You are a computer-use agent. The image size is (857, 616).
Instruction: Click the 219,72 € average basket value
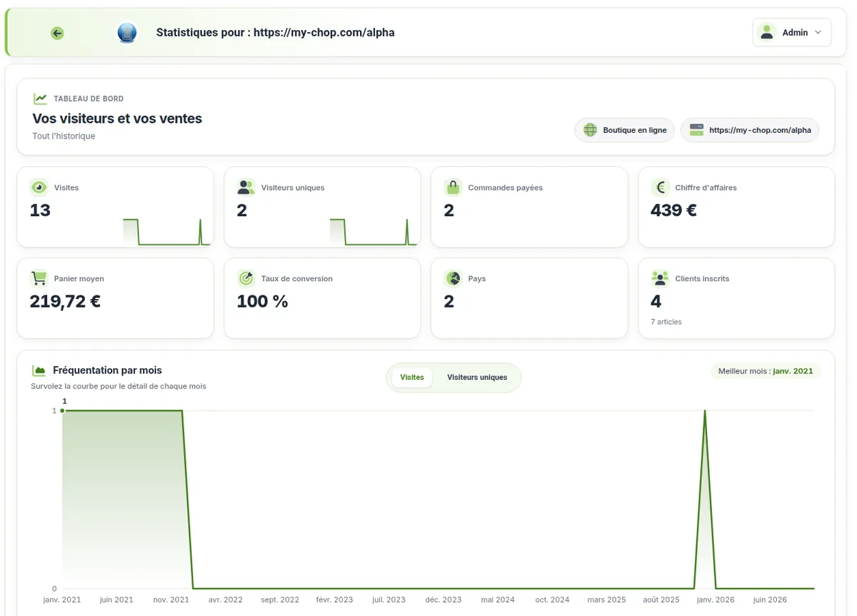tap(65, 301)
